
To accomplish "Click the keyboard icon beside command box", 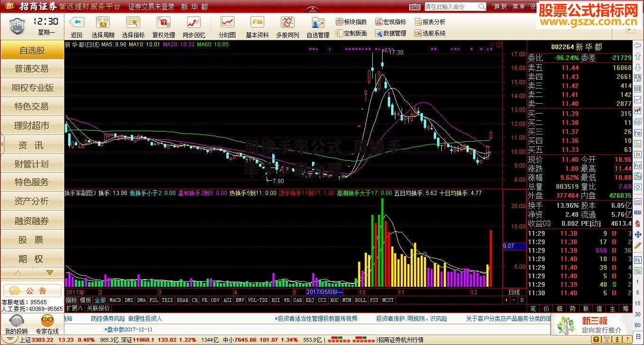I will point(415,7).
